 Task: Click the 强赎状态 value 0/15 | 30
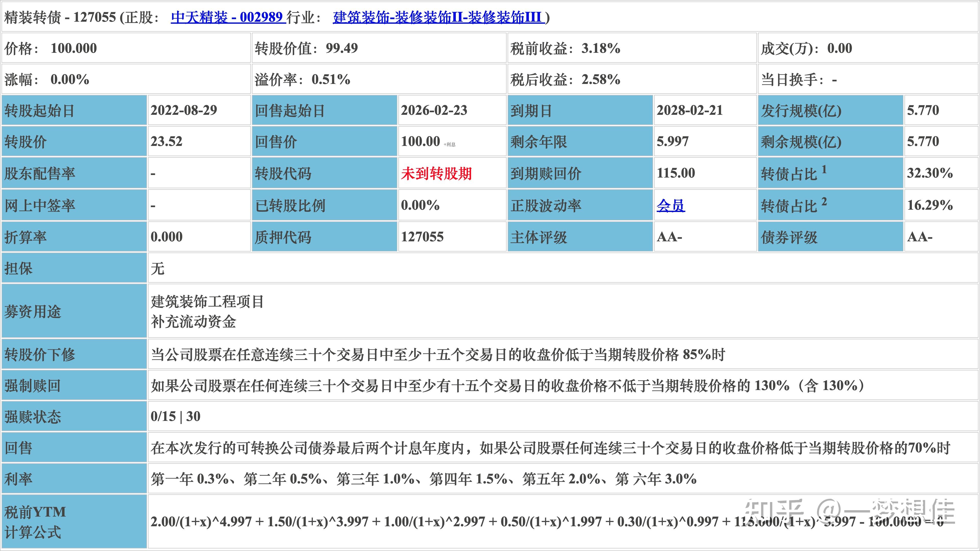pos(175,416)
